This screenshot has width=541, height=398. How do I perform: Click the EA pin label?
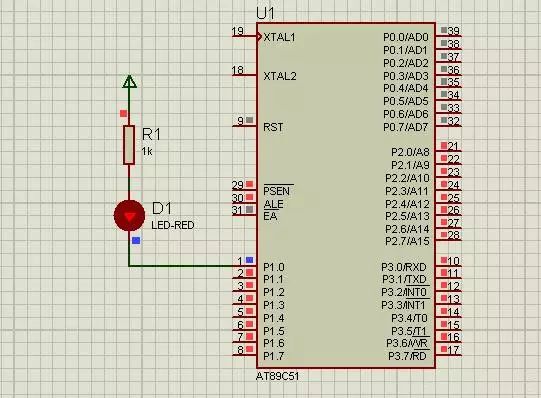(270, 217)
